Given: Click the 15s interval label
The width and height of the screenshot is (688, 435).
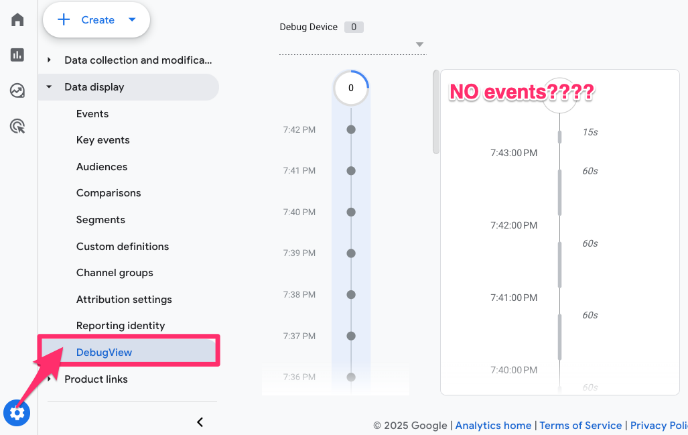Looking at the screenshot, I should pyautogui.click(x=590, y=132).
